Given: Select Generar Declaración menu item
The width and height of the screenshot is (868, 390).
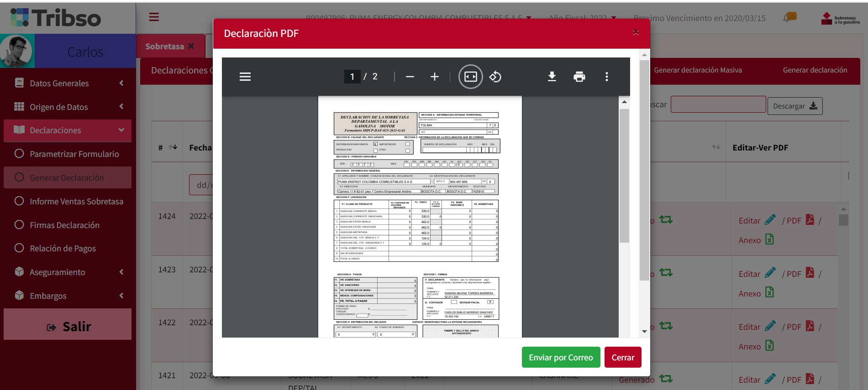Looking at the screenshot, I should (68, 177).
